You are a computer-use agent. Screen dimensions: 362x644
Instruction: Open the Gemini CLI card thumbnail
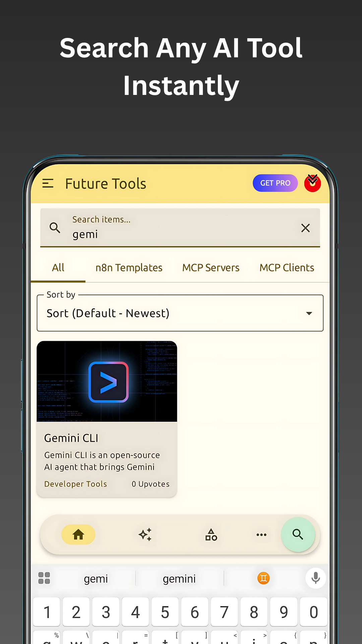(107, 381)
